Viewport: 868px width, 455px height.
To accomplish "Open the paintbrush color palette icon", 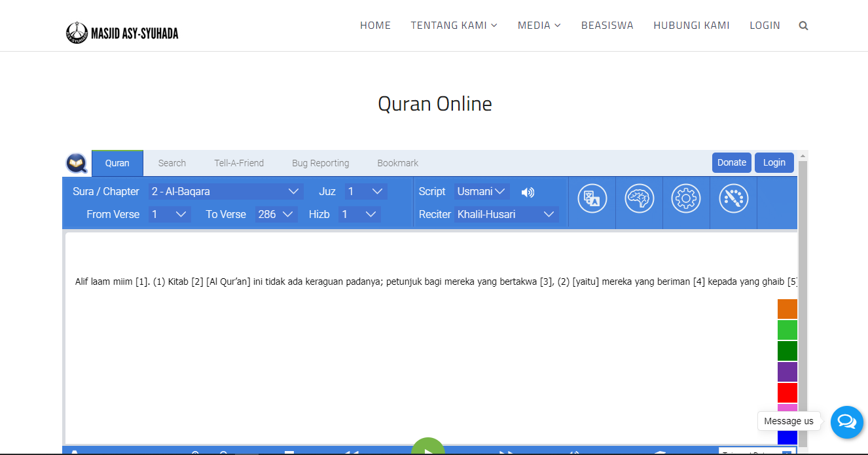I will [x=733, y=198].
